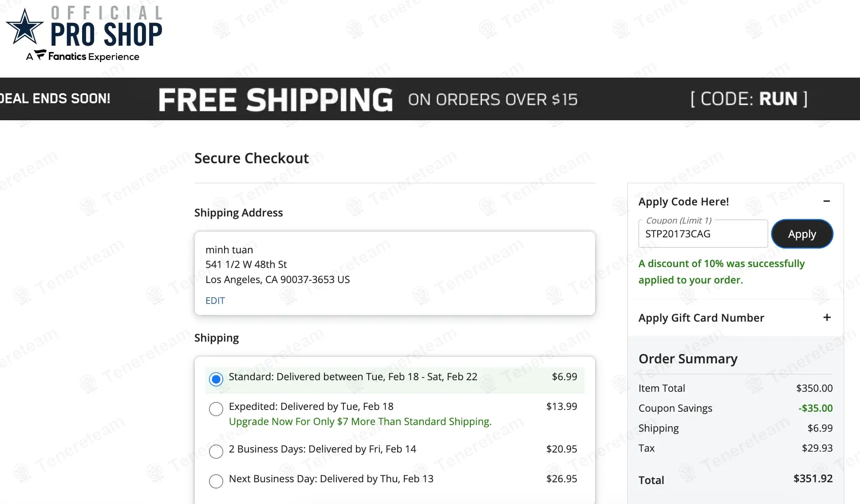
Task: Select Standard shipping radio button
Action: tap(216, 379)
